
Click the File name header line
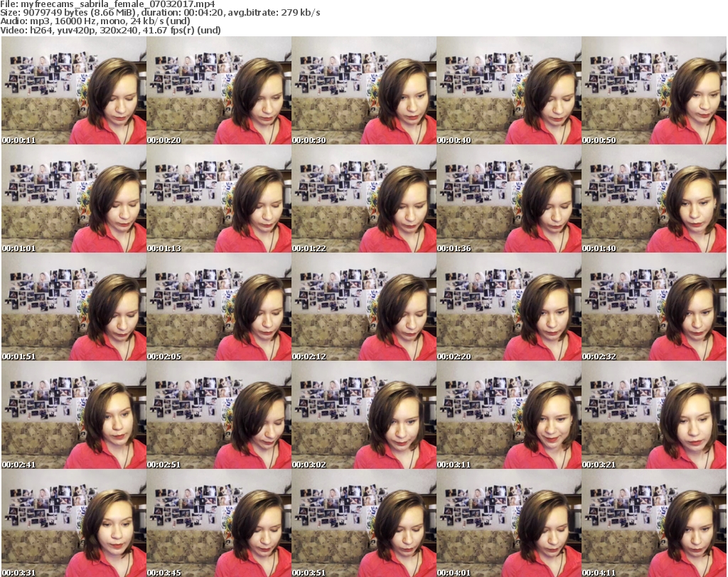108,4
